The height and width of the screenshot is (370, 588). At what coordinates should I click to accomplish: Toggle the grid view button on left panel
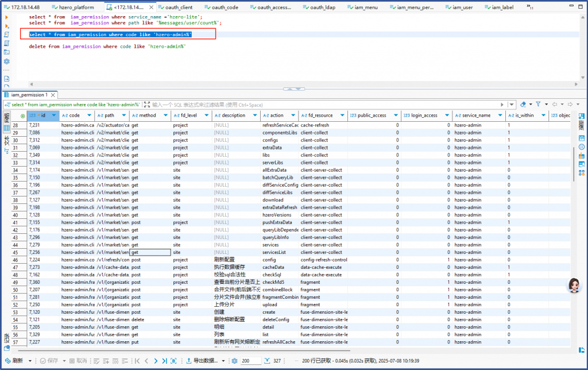(7, 128)
